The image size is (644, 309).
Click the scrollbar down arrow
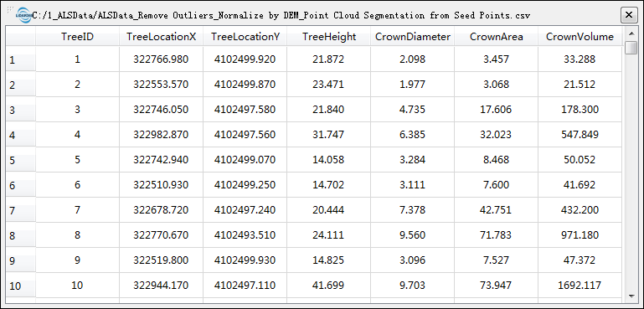[x=631, y=296]
